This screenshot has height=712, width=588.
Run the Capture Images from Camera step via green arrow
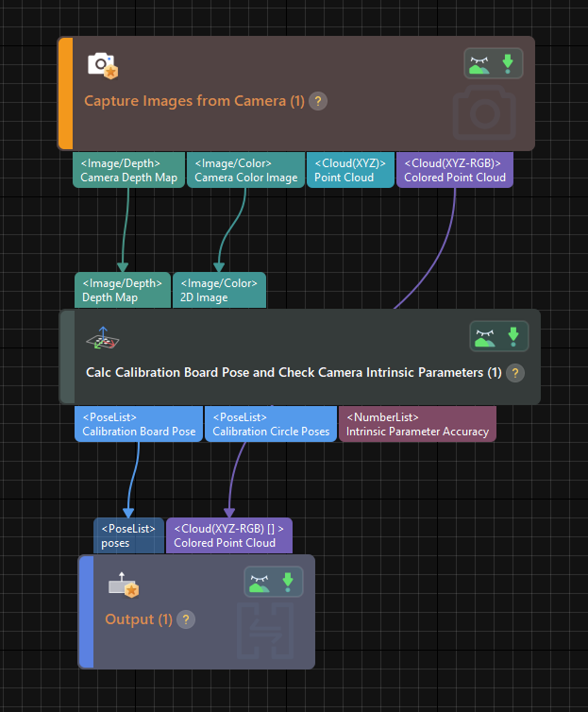tap(508, 64)
